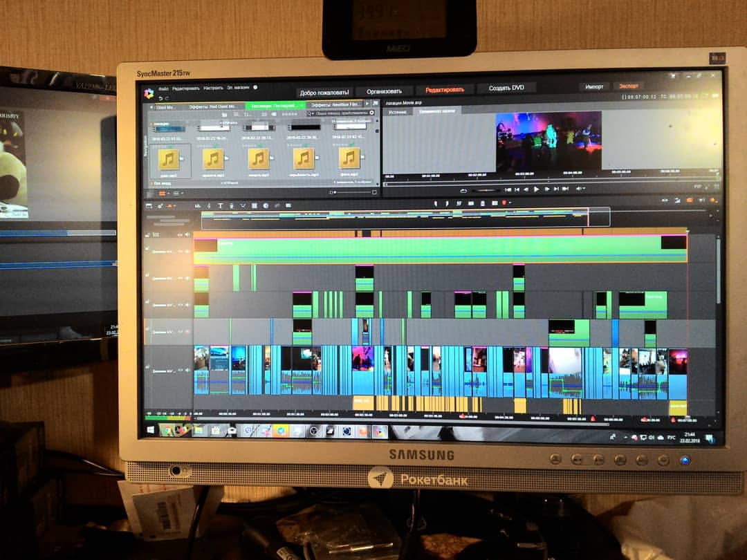Switch the library to list details view icon
This screenshot has width=747, height=560.
(235, 115)
